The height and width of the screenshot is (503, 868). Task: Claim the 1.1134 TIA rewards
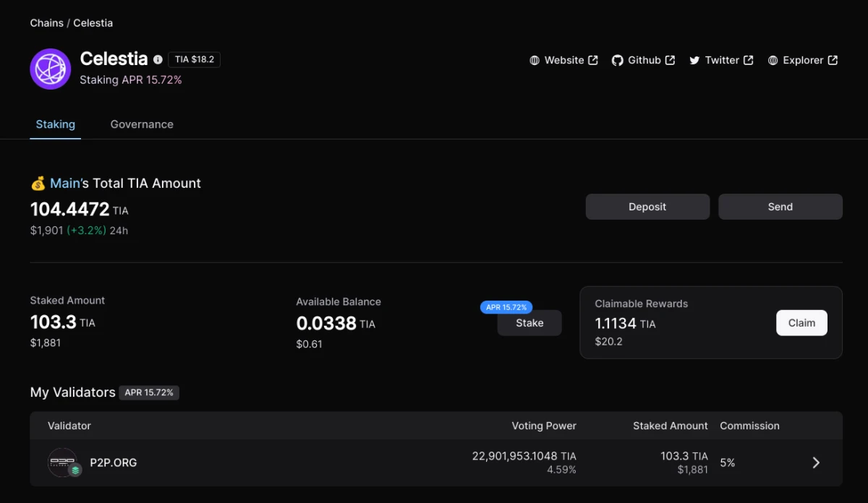click(801, 323)
